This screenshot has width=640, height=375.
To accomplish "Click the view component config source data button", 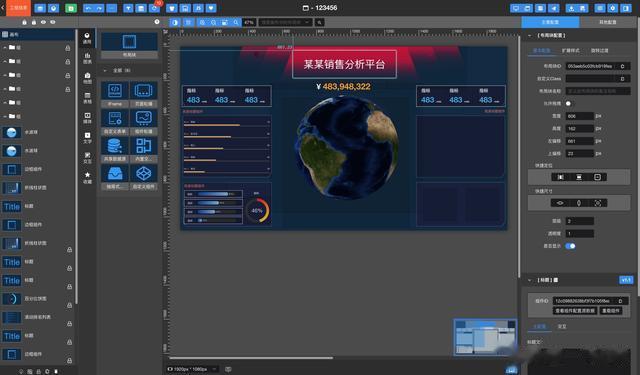I will coord(575,311).
